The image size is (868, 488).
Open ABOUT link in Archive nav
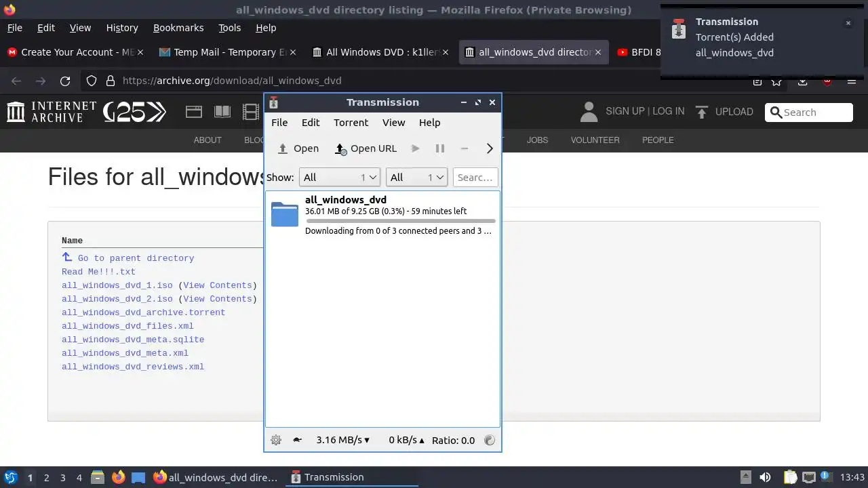coord(208,140)
